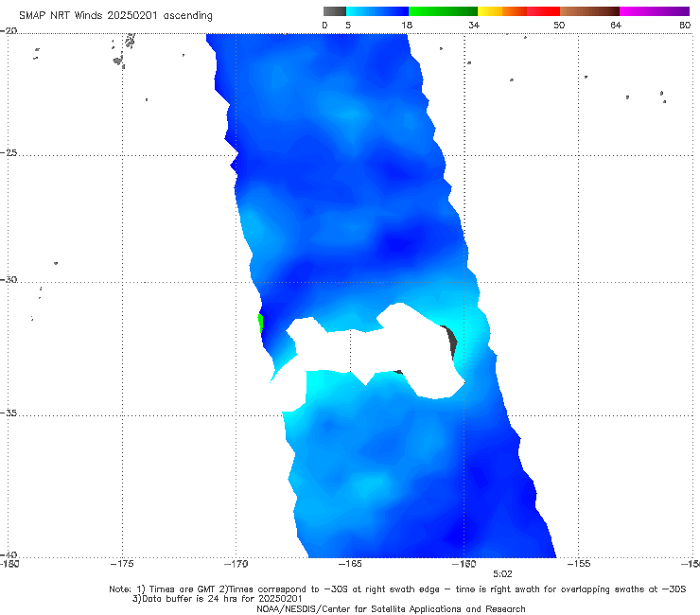700x615 pixels.
Task: Click the swath time label '5:02'
Action: click(x=502, y=574)
